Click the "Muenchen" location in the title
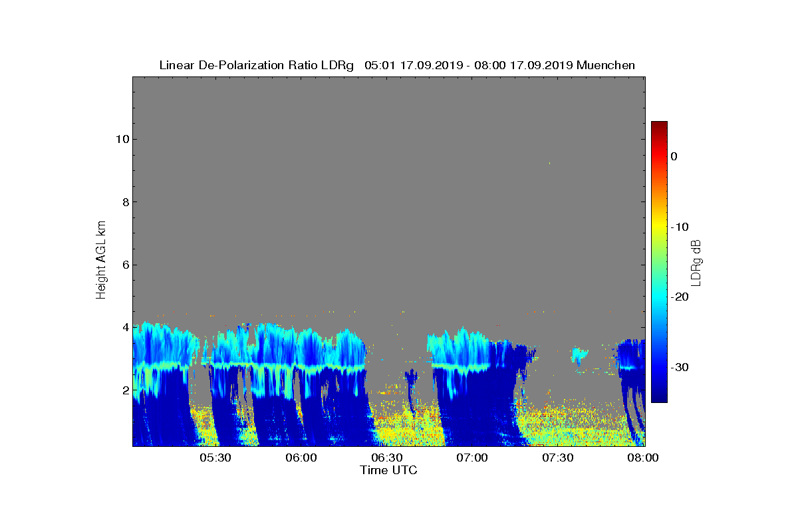 pos(606,65)
